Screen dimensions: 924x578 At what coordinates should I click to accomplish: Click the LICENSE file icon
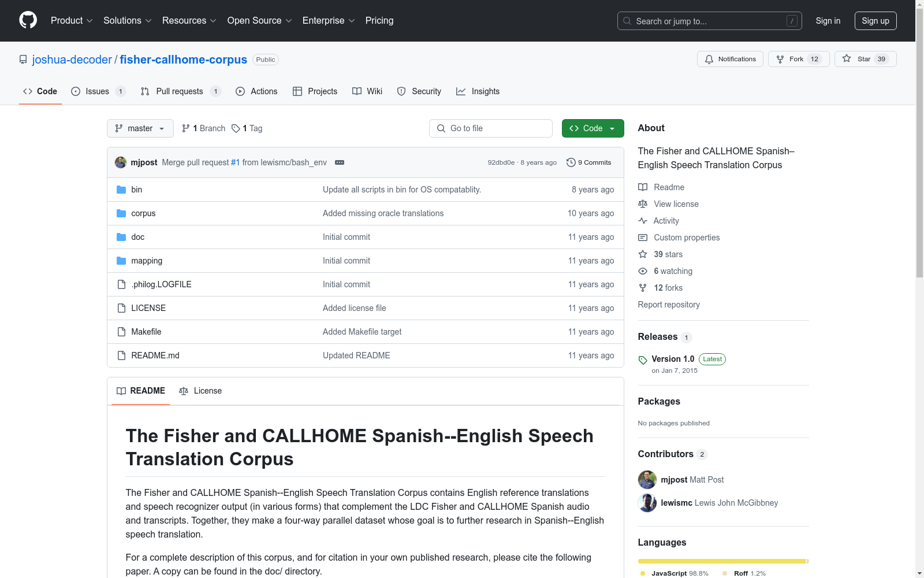coord(121,308)
